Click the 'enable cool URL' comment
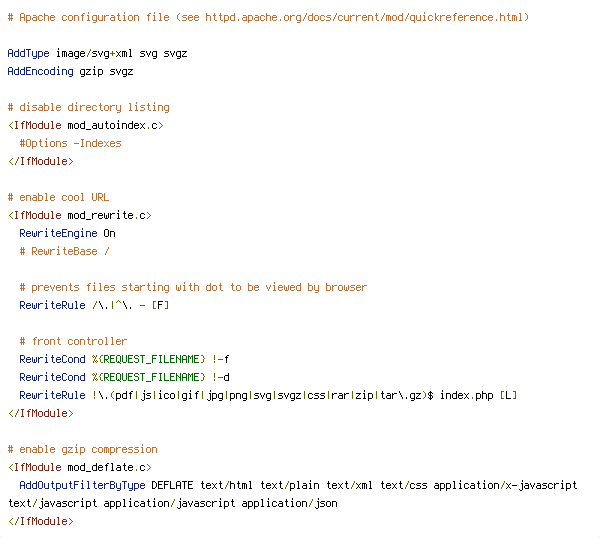 click(x=58, y=197)
